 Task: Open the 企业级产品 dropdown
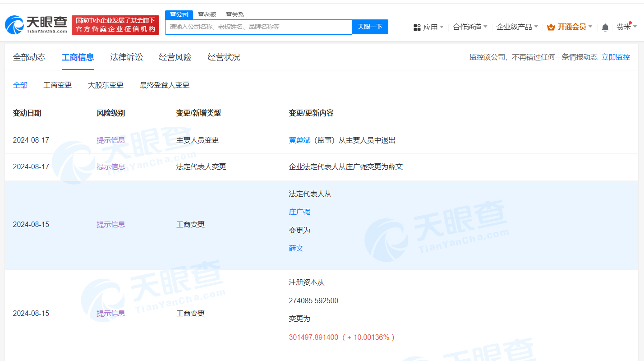(517, 27)
